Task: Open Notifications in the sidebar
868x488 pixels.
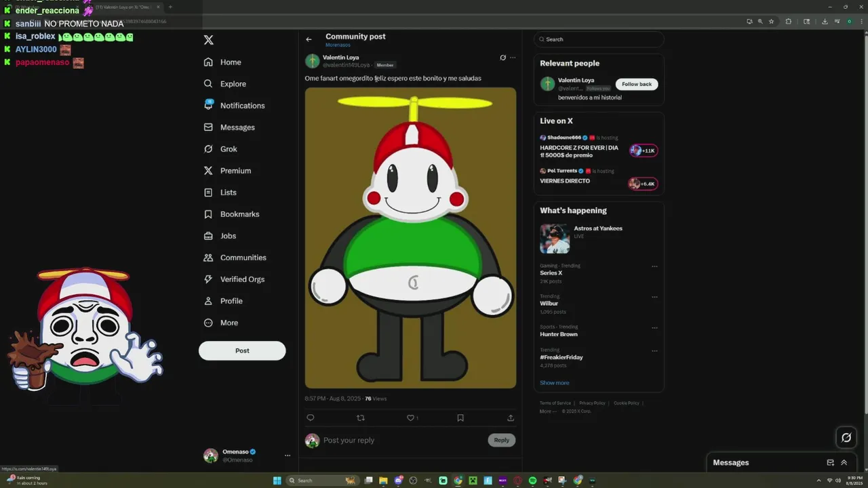Action: point(234,106)
